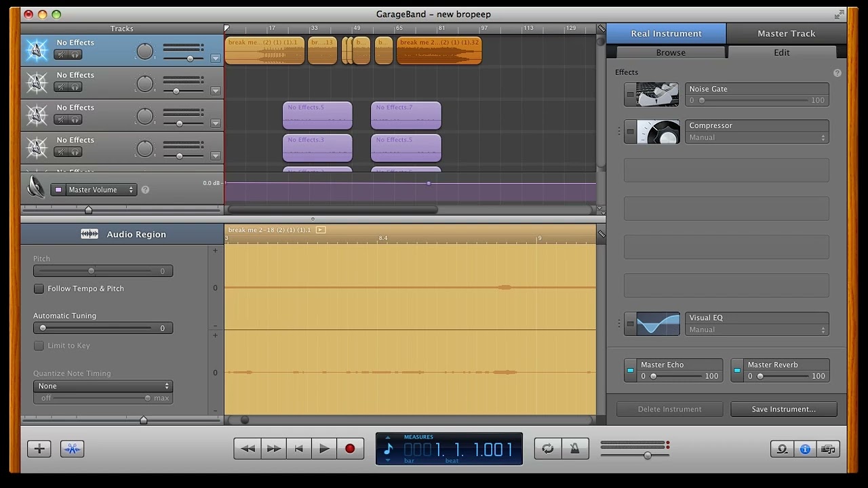The height and width of the screenshot is (488, 868).
Task: Open the Compressor effect thumbnail
Action: point(657,131)
